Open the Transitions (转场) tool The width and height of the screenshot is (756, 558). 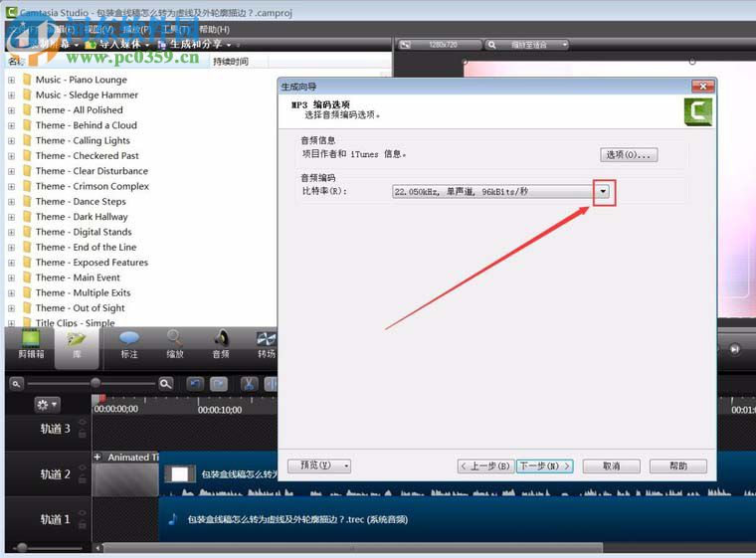click(267, 345)
